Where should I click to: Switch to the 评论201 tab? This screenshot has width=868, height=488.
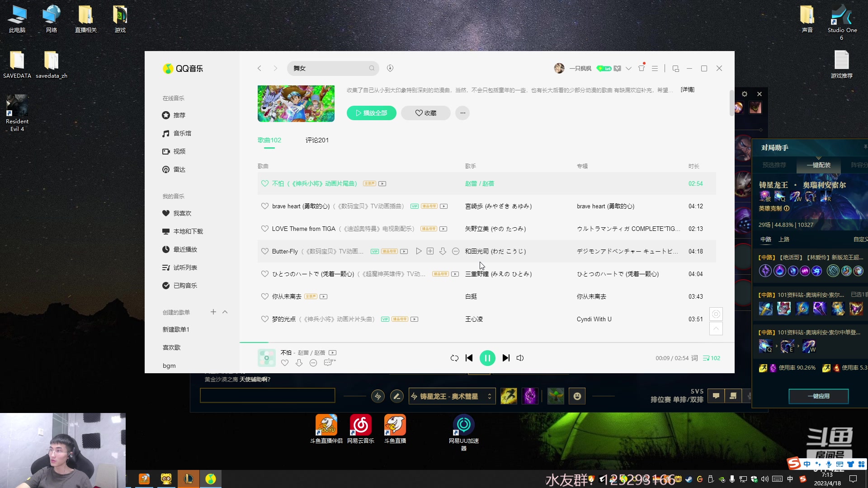(x=317, y=140)
